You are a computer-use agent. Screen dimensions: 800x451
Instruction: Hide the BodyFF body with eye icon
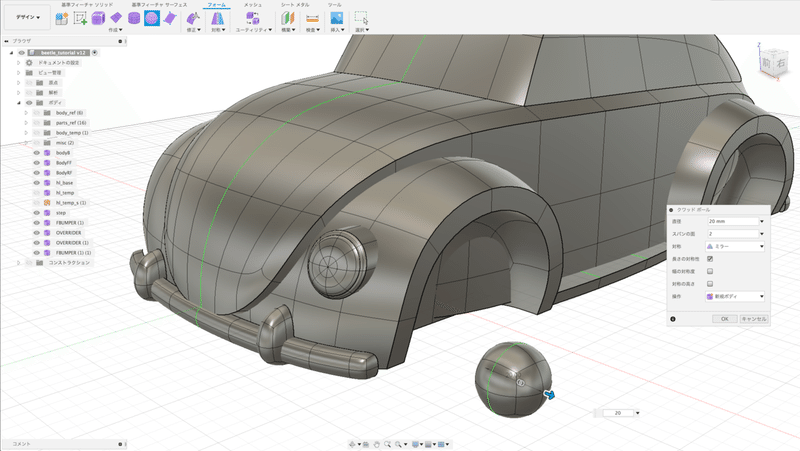point(35,162)
